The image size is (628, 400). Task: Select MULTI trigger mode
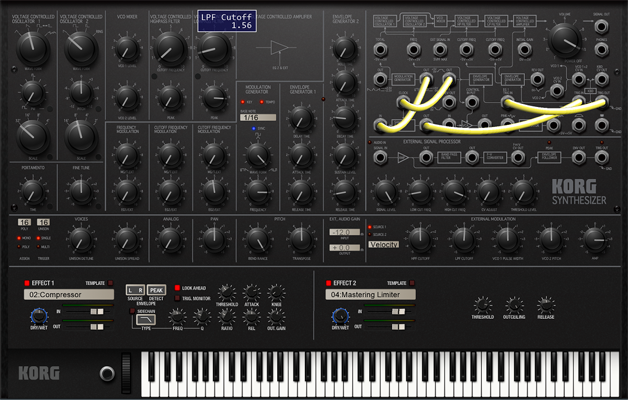pos(38,246)
